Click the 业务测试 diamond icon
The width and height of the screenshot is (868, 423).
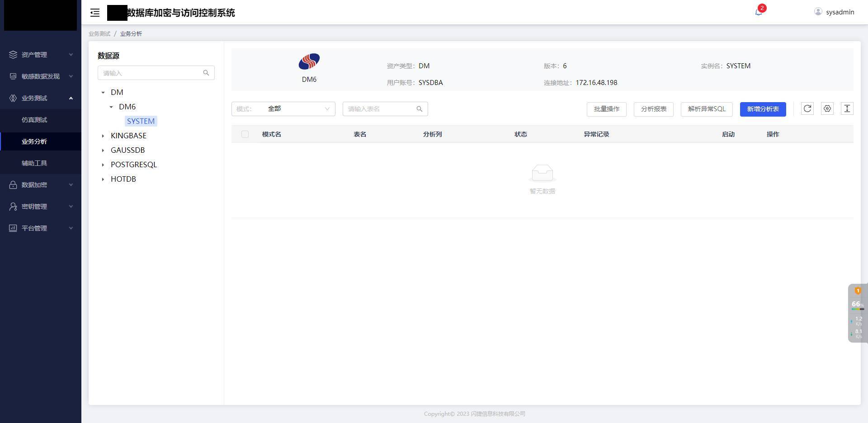(13, 98)
